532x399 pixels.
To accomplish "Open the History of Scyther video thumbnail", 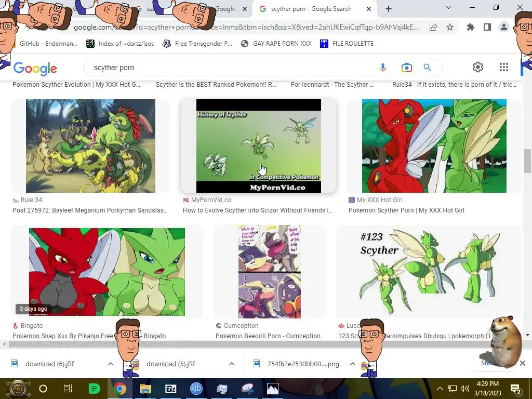I will [259, 146].
